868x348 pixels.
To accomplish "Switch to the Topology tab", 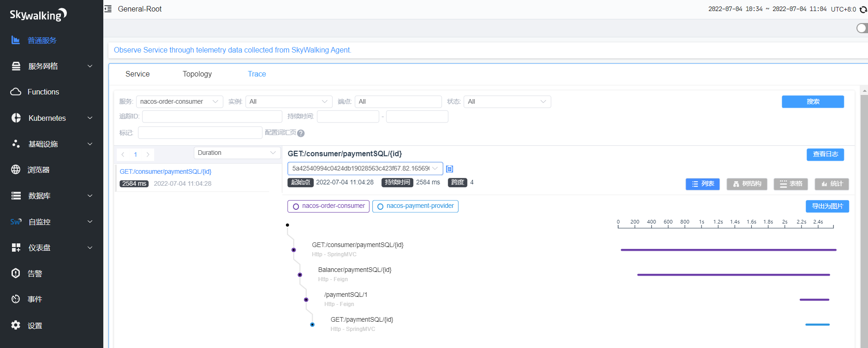I will coord(197,74).
